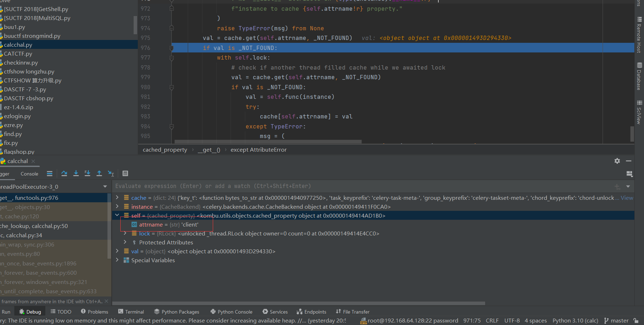Open the TODO tool window
Screen dimensions: 644x325
click(61, 311)
